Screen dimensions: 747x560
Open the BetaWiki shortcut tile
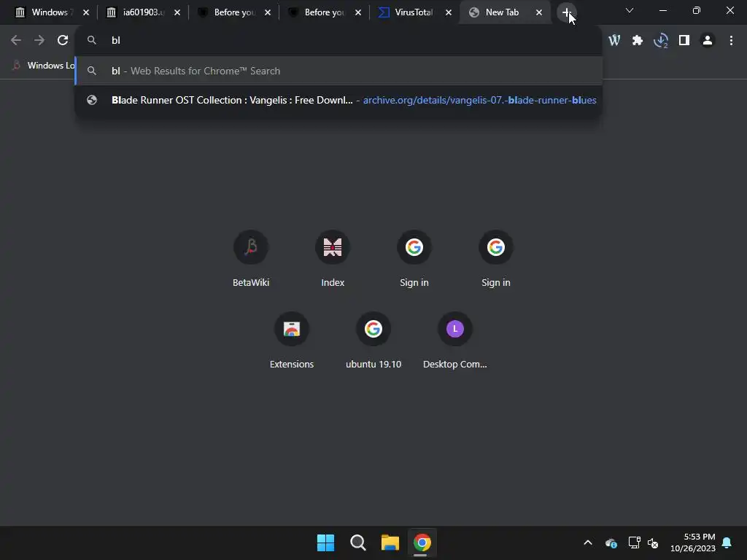click(251, 259)
